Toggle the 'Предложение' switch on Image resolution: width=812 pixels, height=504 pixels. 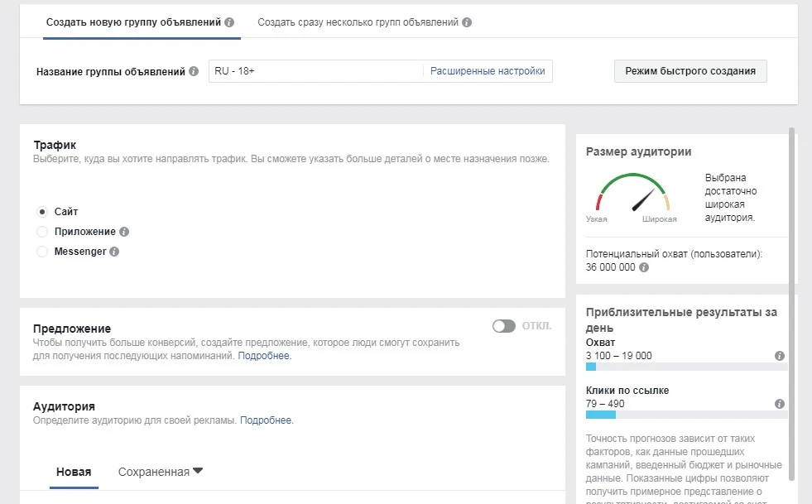(503, 326)
